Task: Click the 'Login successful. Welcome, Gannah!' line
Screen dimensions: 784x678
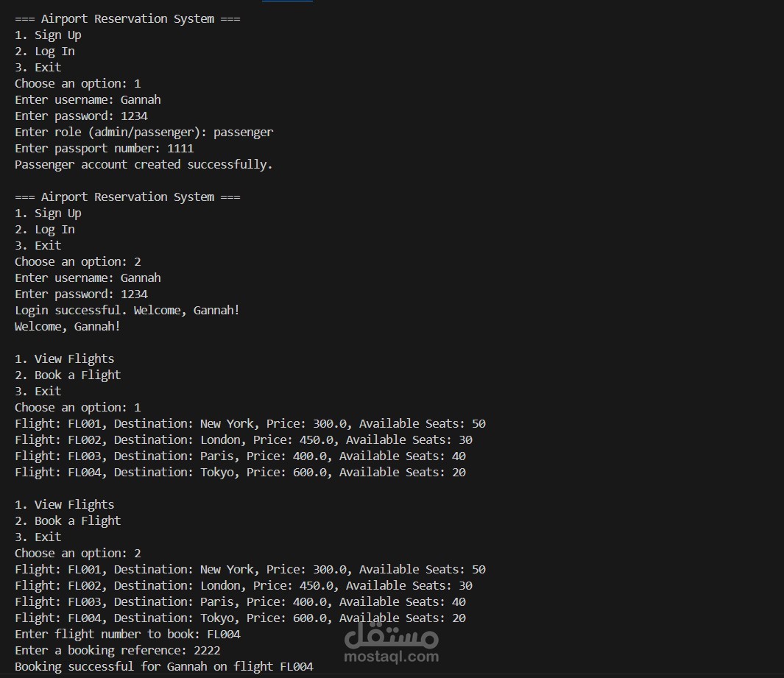Action: coord(127,310)
